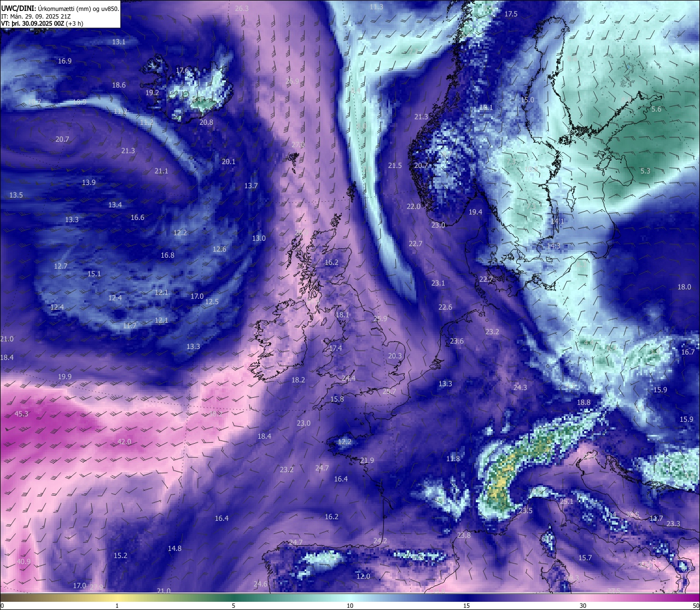Click the 18.8 value on the map
Screen dimensions: 700x610
pyautogui.click(x=584, y=403)
